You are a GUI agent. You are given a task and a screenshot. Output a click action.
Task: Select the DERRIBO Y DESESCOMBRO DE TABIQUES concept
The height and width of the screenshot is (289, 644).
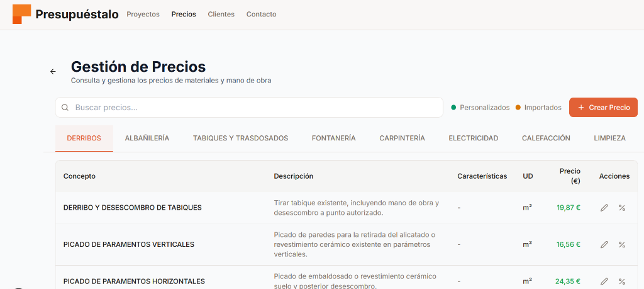(x=132, y=208)
